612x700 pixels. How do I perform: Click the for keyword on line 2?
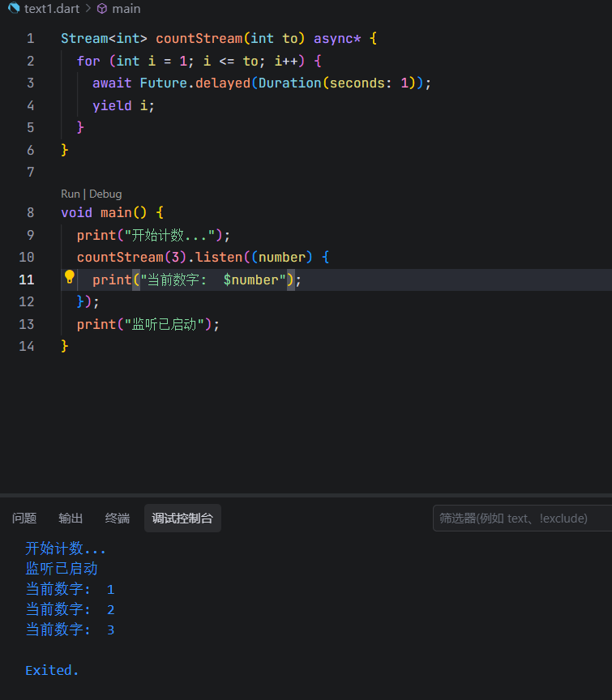[88, 61]
